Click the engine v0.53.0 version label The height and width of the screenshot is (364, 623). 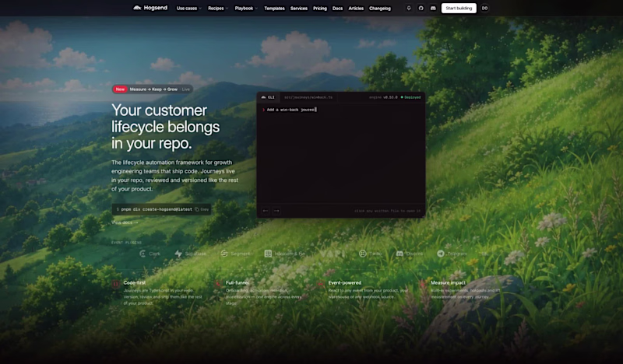coord(383,97)
